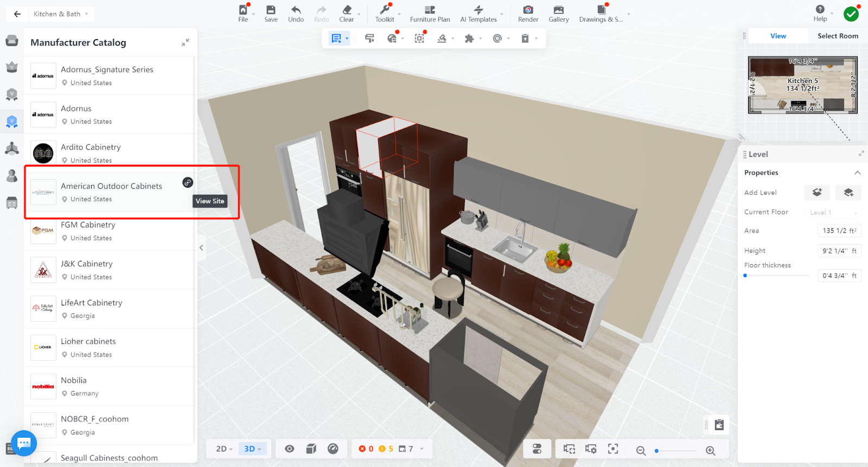Open the cabinet drawer sidebar icon
This screenshot has height=467, width=868.
coord(12,203)
